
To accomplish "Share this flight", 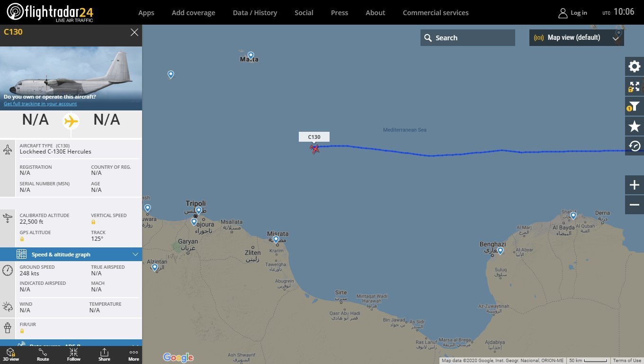I will pos(104,355).
